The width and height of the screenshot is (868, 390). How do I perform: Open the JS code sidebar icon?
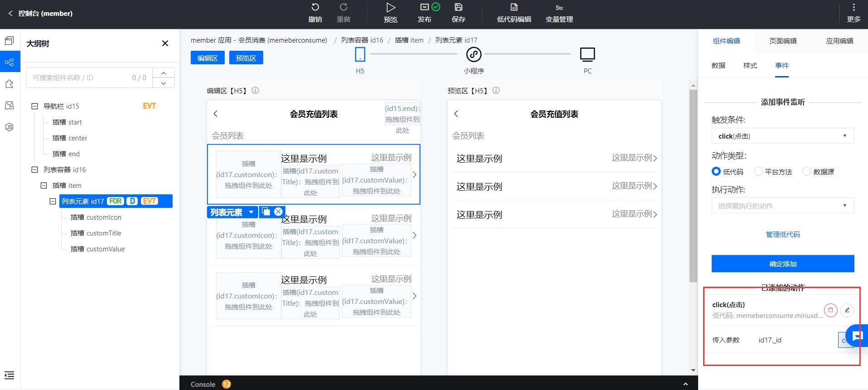point(10,127)
